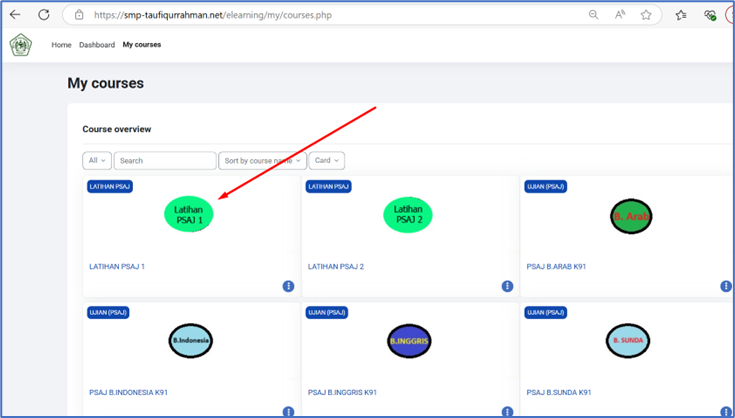Select the My courses tab
This screenshot has height=418, width=735.
(x=141, y=45)
